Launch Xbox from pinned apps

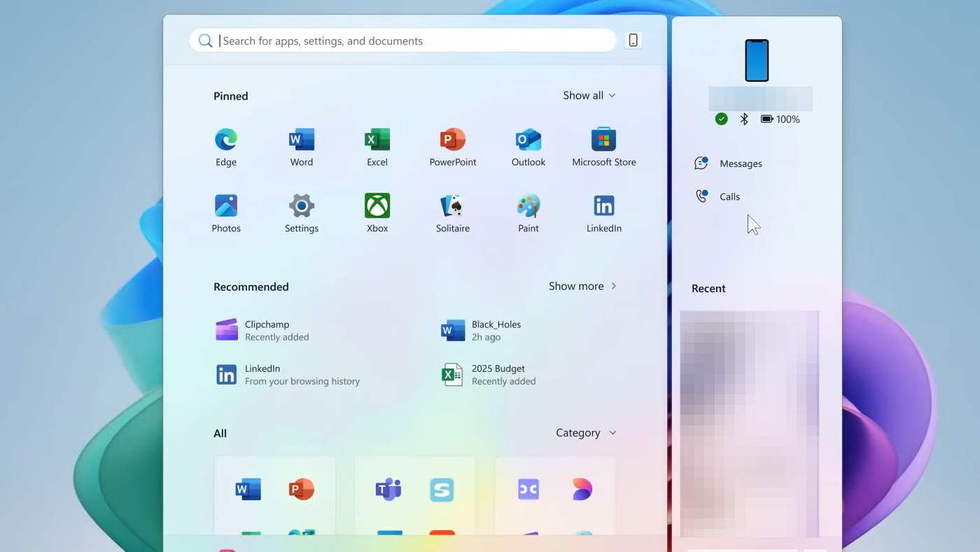click(x=377, y=214)
